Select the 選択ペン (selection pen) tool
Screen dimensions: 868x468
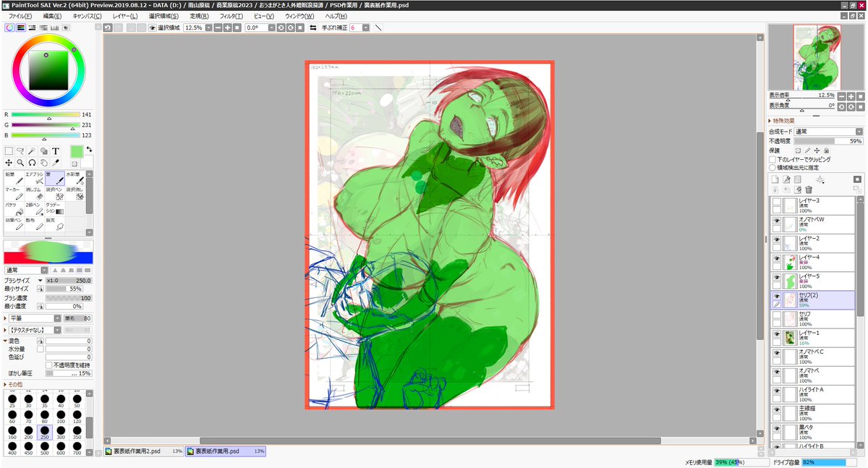tap(55, 193)
